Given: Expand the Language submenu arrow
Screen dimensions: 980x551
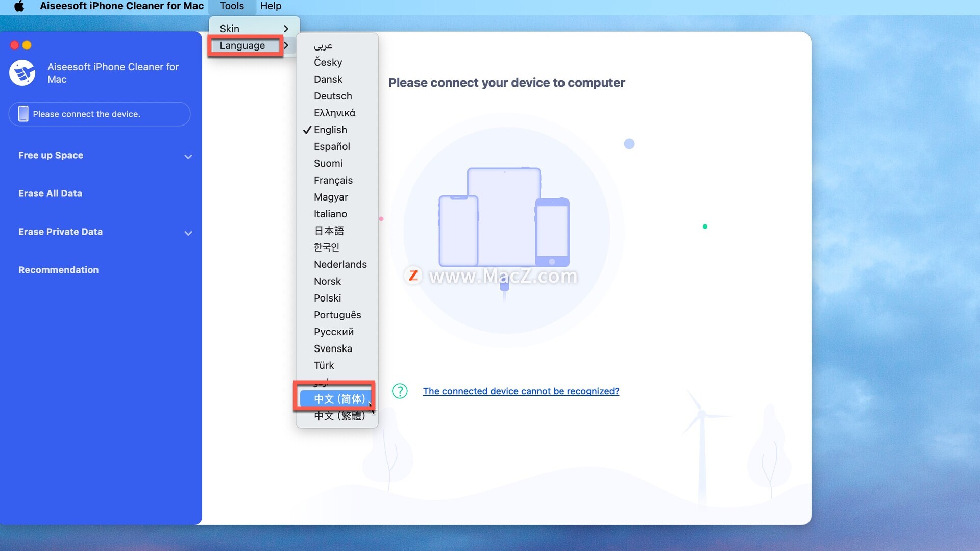Looking at the screenshot, I should coord(286,45).
